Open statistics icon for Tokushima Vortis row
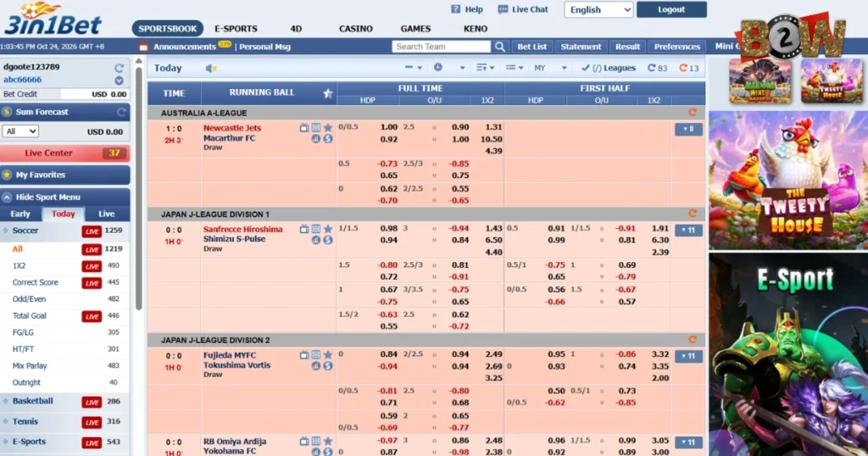This screenshot has width=868, height=456. click(315, 366)
